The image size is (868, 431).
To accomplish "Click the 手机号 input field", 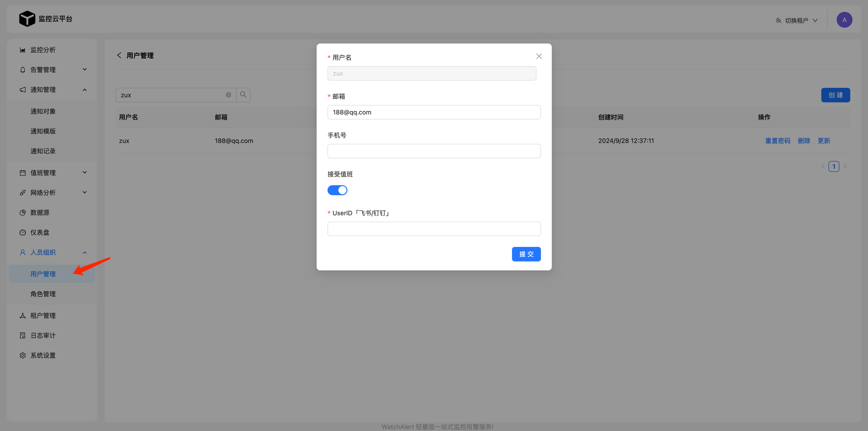I will [x=434, y=151].
